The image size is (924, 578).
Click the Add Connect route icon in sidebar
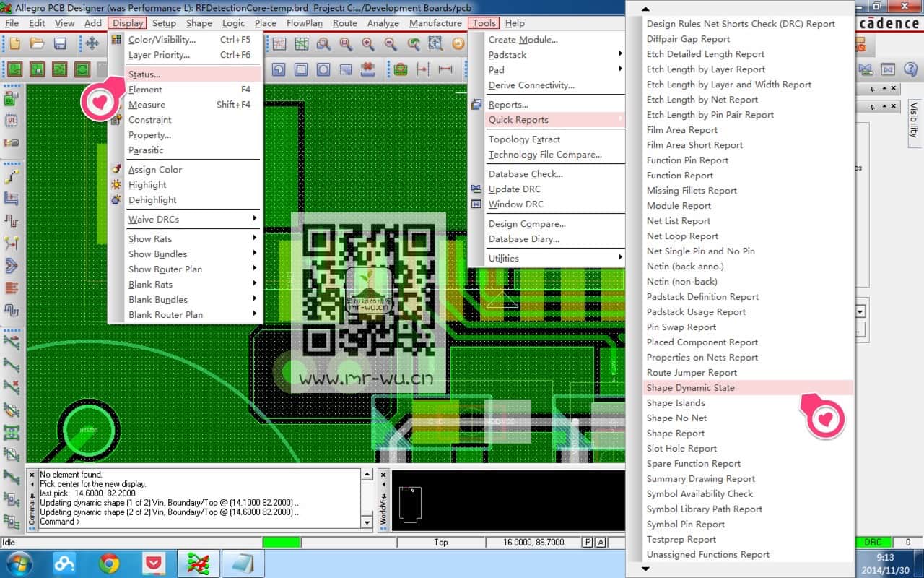click(12, 176)
